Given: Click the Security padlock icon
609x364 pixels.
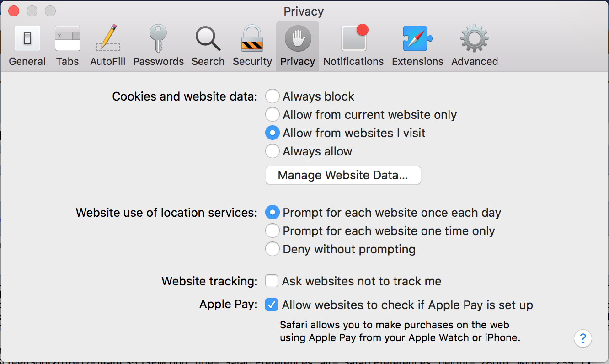Looking at the screenshot, I should (x=252, y=46).
